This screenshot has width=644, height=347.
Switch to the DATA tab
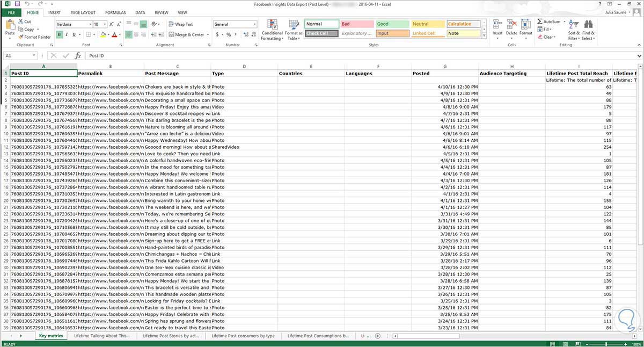tap(140, 12)
